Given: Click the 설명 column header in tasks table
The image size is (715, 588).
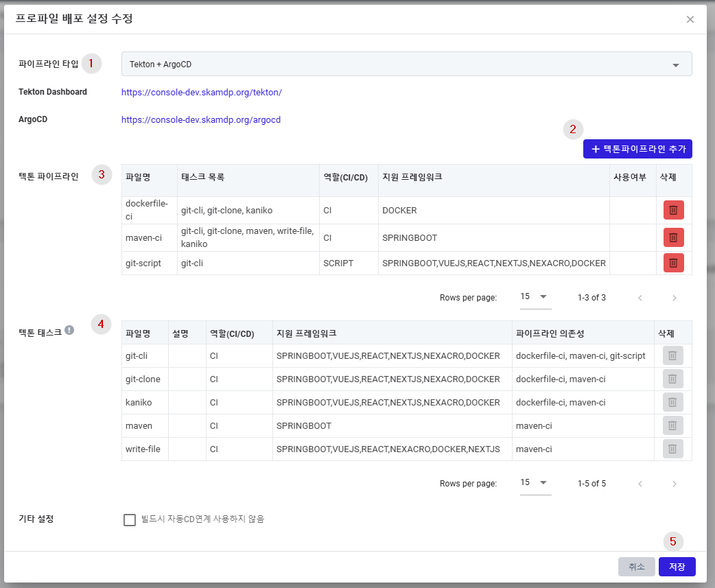Looking at the screenshot, I should [x=187, y=333].
